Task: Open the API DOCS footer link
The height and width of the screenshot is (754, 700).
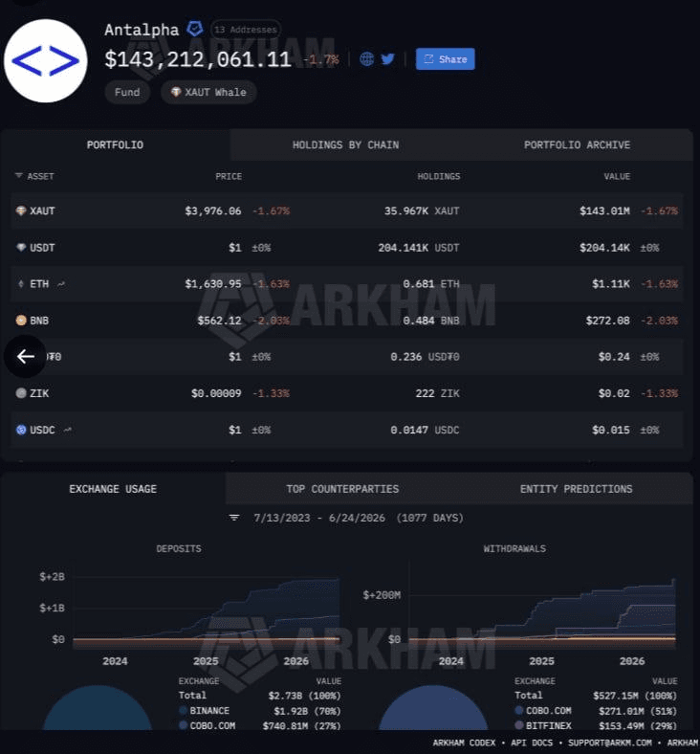Action: point(532,743)
